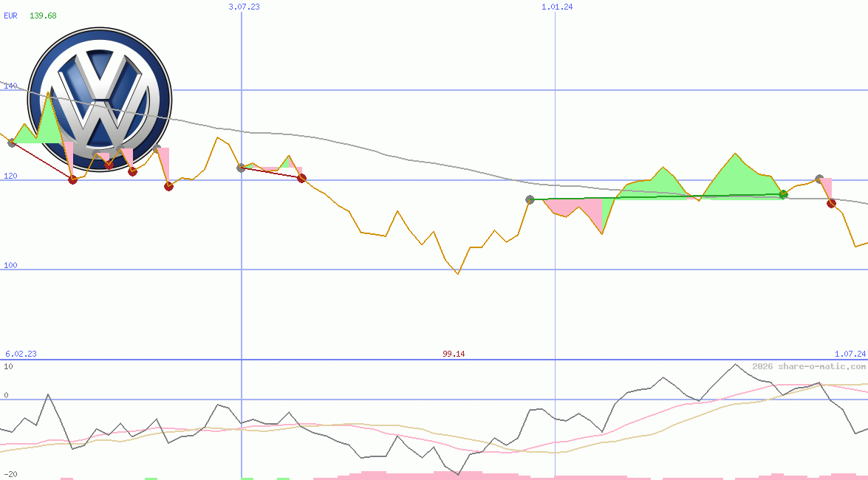Viewport: 868px width, 480px height.
Task: Click the lowest price point on the orange line
Action: (x=457, y=274)
